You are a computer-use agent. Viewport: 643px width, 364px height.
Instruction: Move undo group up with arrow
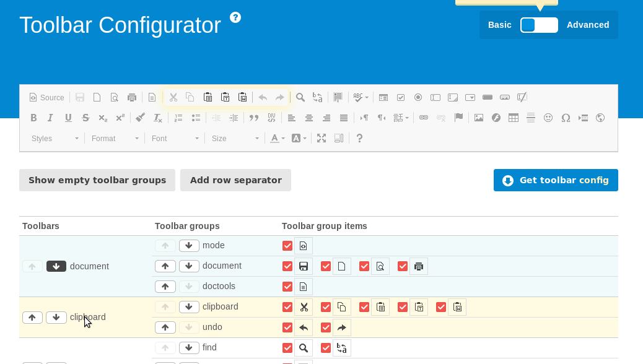[x=165, y=327]
